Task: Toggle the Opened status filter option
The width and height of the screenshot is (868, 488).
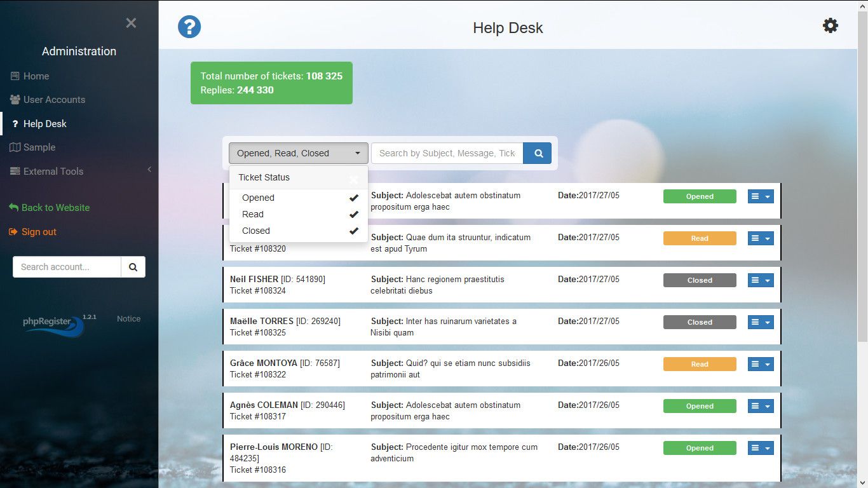Action: [299, 198]
